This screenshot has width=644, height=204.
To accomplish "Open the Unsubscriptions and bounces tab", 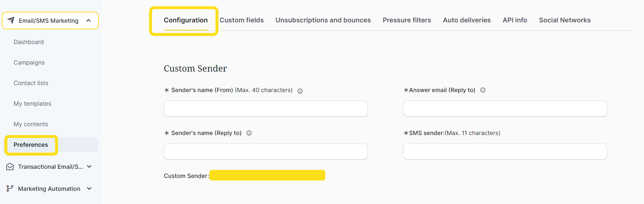I will [323, 20].
